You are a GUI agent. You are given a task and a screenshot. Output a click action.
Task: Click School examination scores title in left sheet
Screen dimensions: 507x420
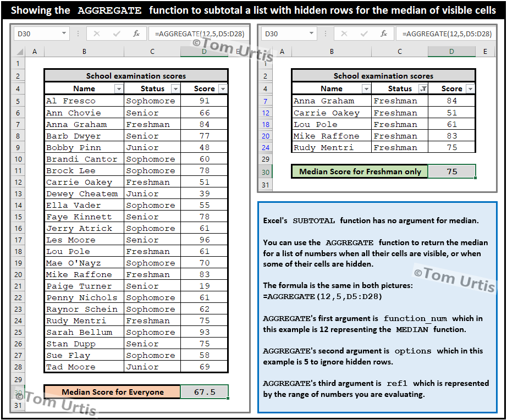coord(136,76)
